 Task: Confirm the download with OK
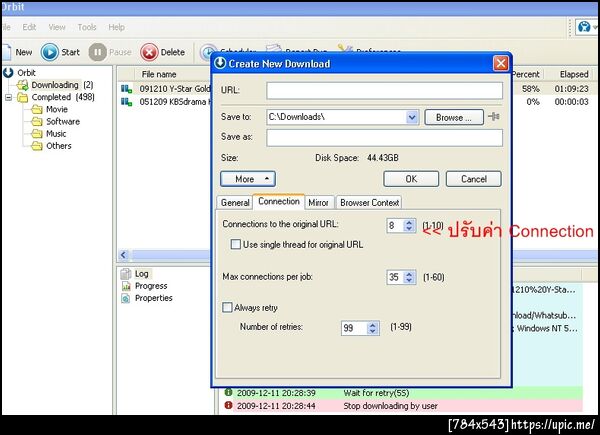411,179
